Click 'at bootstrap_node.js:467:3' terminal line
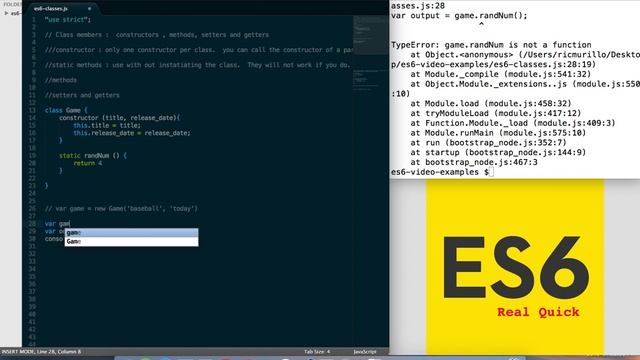The image size is (640, 360). pos(474,162)
